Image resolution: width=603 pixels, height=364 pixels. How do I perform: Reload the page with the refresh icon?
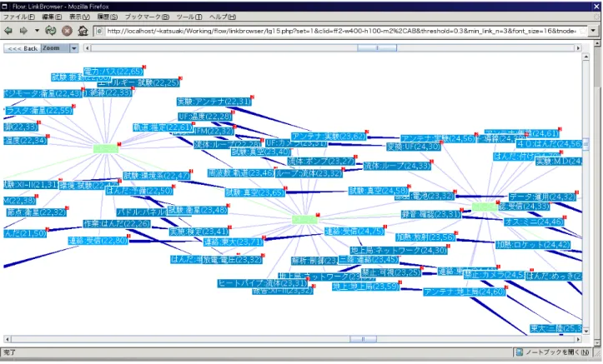click(x=51, y=31)
